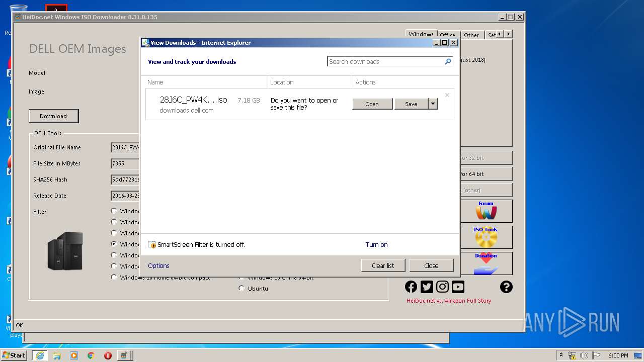Select the 28J6C_PW4K....iso file name
Screen dimensions: 644x362
coord(193,100)
